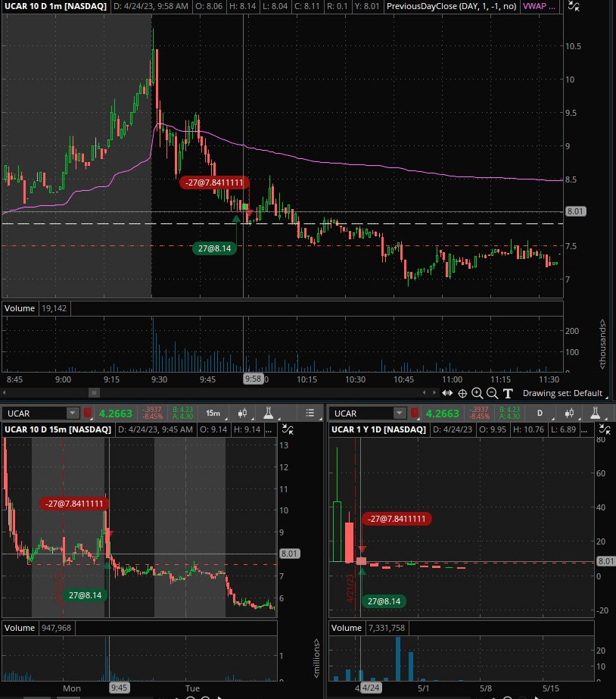The image size is (616, 699).
Task: Select sell order bubble -27@7.8411111 on top chart
Action: point(214,183)
